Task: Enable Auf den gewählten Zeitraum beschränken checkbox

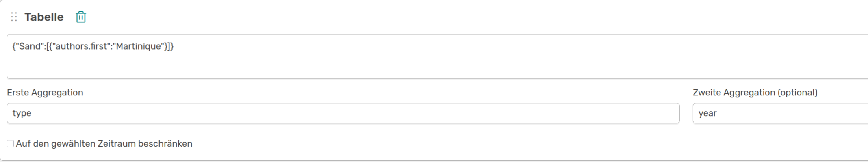Action: click(10, 144)
